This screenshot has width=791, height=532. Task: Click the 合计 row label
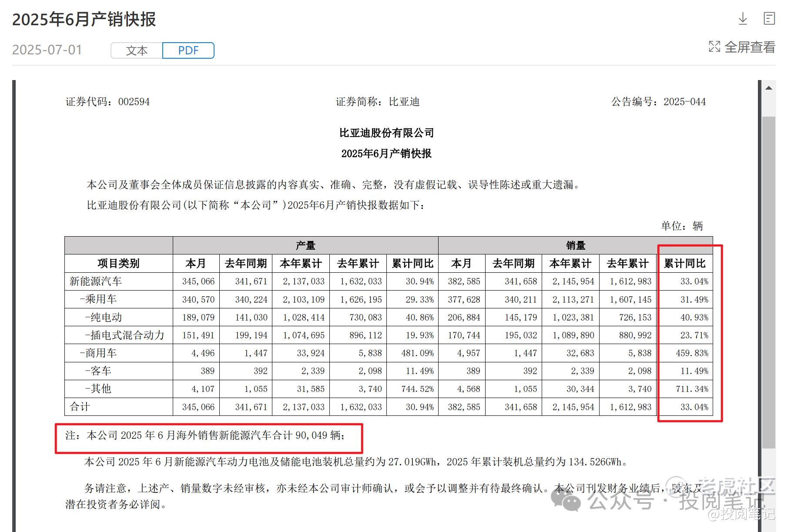coord(80,407)
